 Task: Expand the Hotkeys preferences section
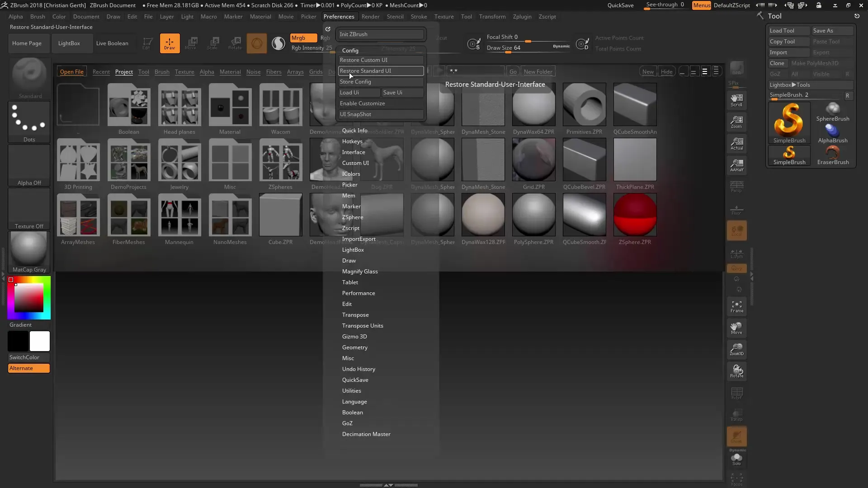point(352,141)
